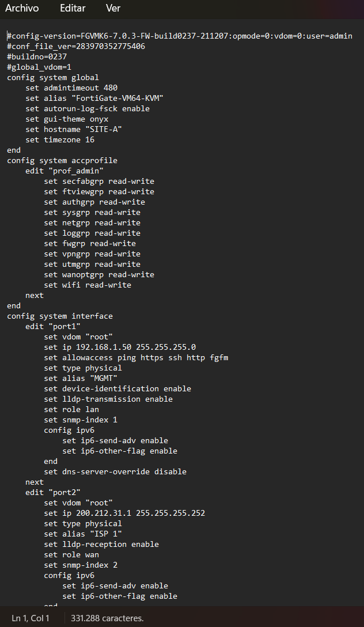Open the Archivo menu
The image size is (364, 627).
[x=22, y=8]
